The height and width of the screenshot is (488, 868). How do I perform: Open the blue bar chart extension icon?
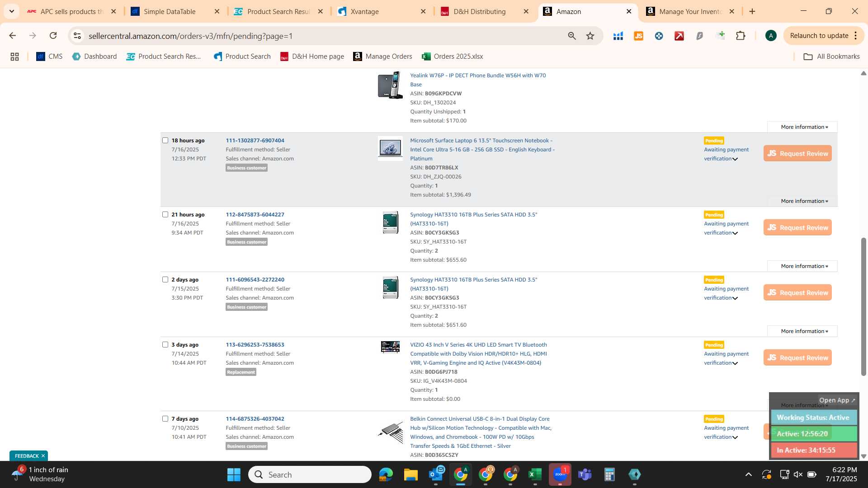coord(618,36)
